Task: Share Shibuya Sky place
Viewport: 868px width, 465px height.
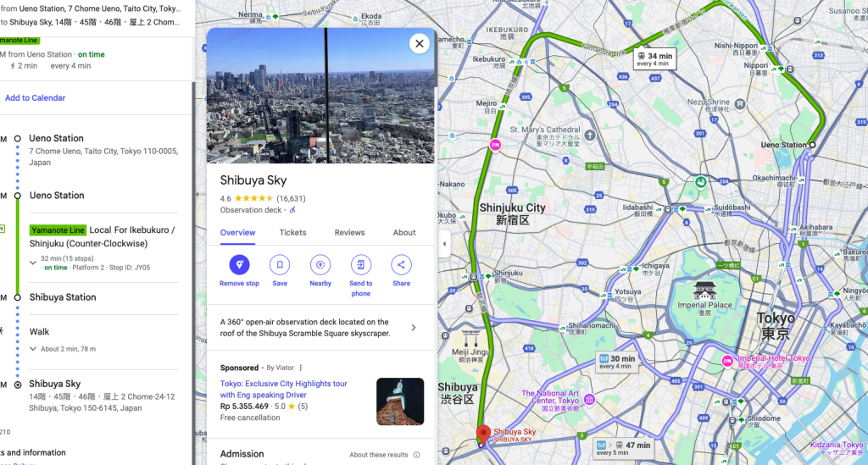Action: 401,265
